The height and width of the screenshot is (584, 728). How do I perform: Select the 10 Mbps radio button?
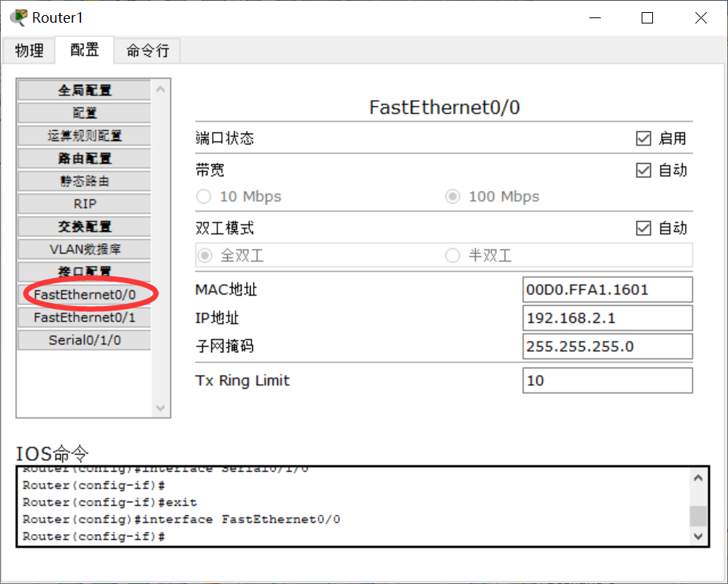pyautogui.click(x=203, y=195)
